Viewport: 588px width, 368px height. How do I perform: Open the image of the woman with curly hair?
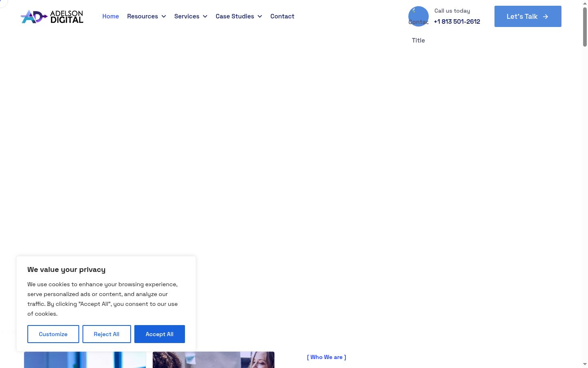(x=214, y=360)
